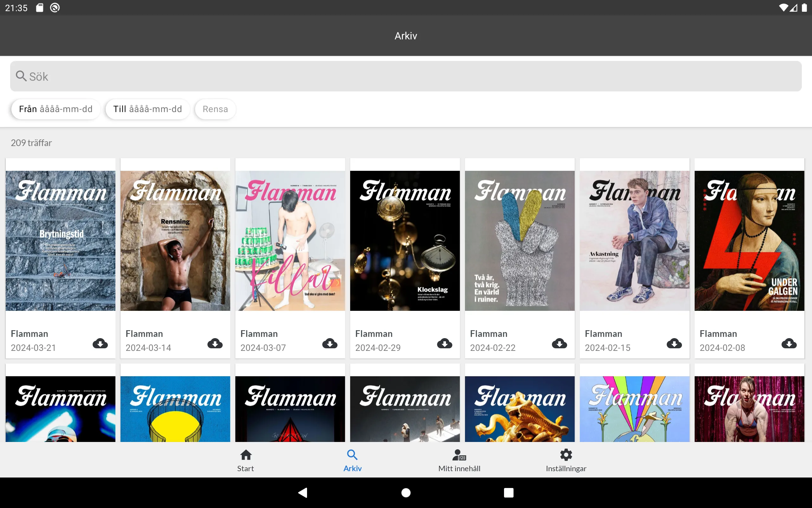Open the Klockslag cover from 2024-02-29

[405, 241]
